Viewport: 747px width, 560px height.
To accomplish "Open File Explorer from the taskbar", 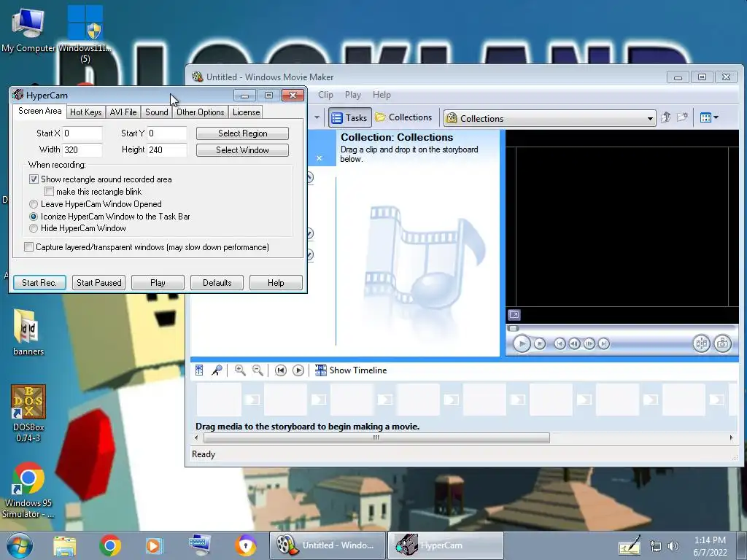I will 64,546.
